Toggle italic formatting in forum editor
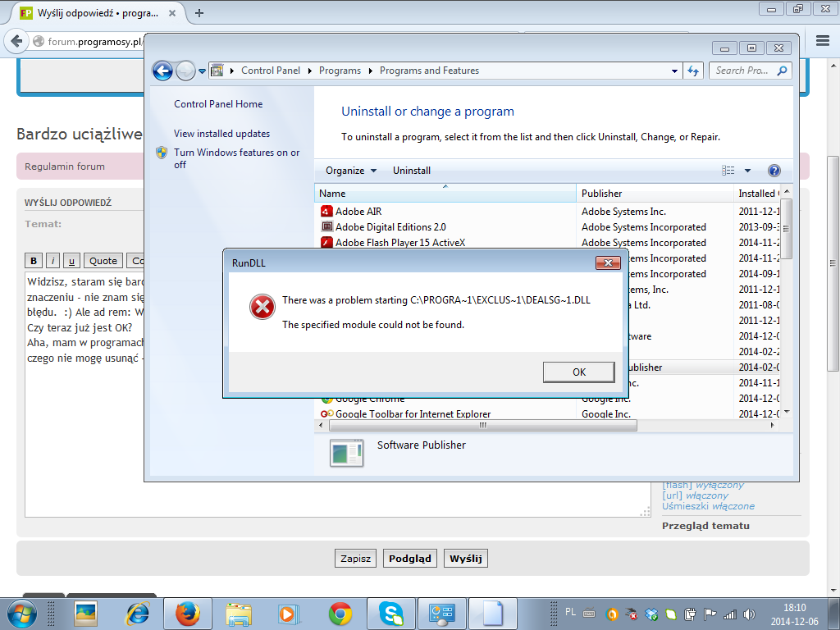The width and height of the screenshot is (840, 630). pos(52,261)
